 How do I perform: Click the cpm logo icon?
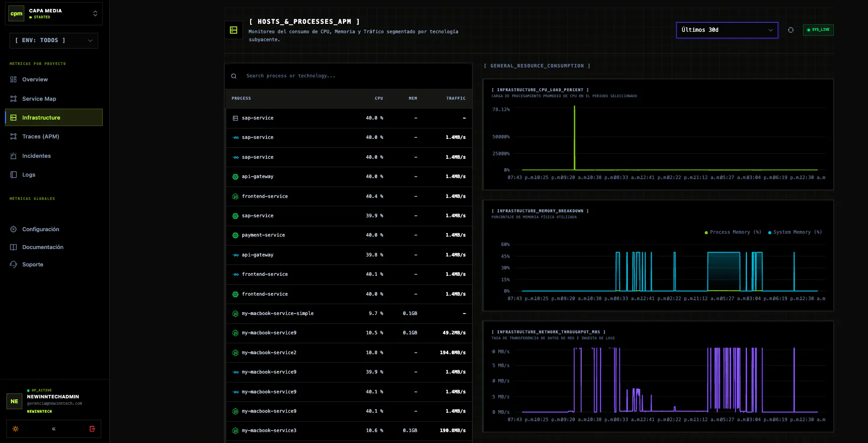(16, 14)
